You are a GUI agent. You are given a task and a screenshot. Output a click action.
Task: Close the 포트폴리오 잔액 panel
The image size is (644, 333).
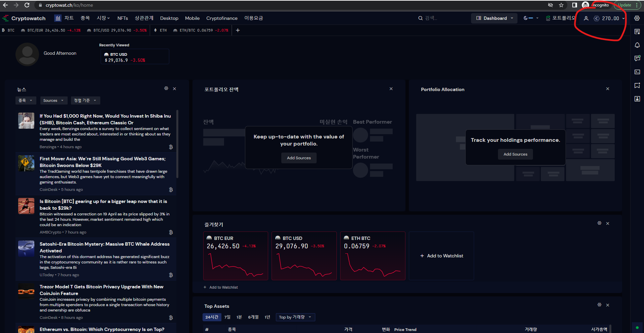pyautogui.click(x=391, y=89)
